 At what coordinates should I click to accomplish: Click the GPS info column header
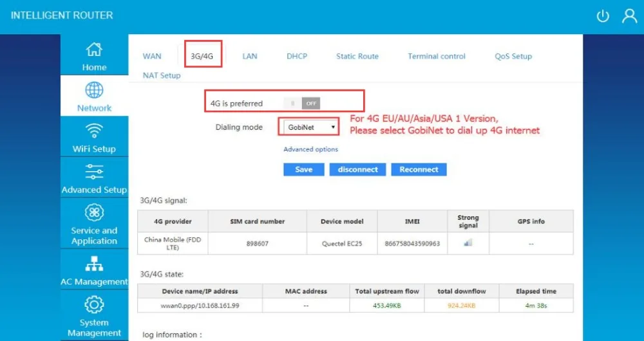(x=531, y=221)
